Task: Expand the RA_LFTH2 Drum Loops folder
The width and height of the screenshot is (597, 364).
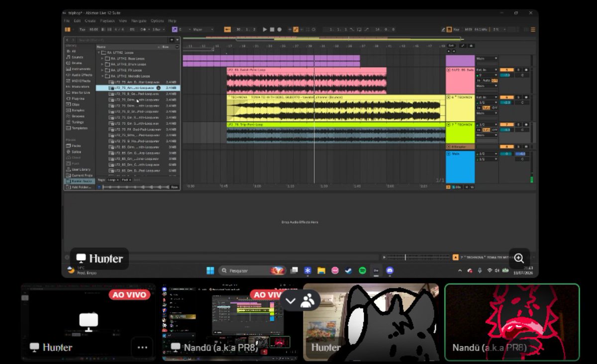Action: 102,64
